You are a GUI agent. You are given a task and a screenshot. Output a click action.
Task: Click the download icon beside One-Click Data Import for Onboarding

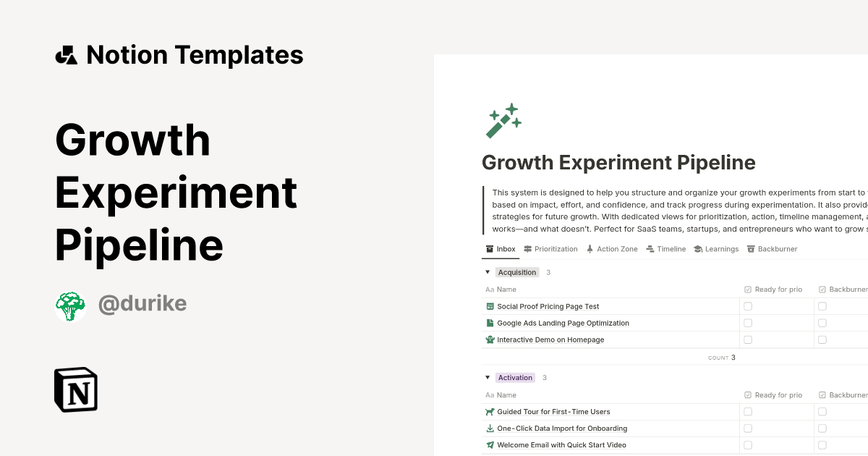coord(490,428)
